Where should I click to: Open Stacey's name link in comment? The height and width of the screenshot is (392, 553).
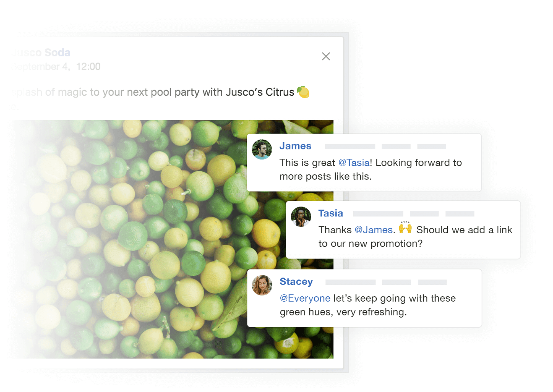pos(296,282)
